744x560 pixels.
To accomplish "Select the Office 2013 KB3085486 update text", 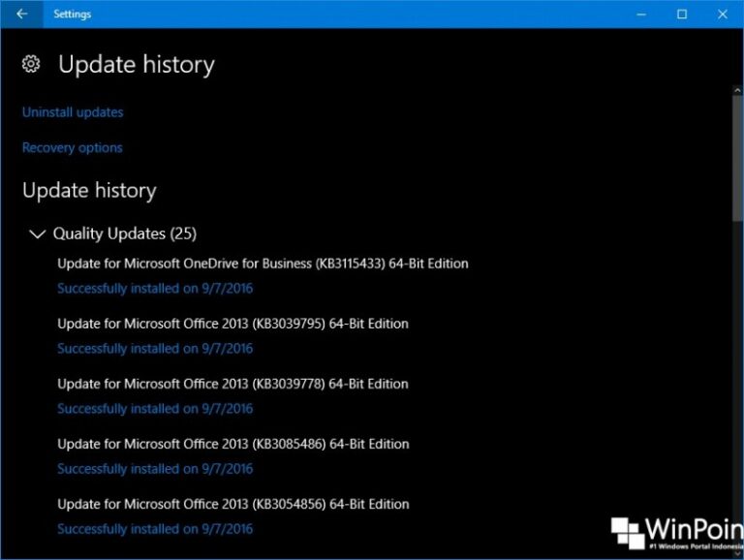I will [233, 444].
